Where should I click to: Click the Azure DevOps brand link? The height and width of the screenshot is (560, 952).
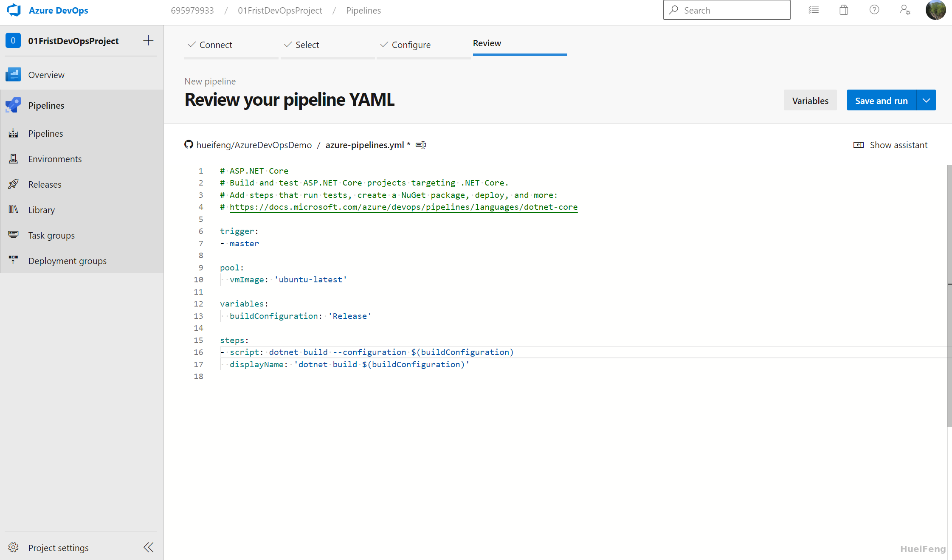tap(59, 10)
